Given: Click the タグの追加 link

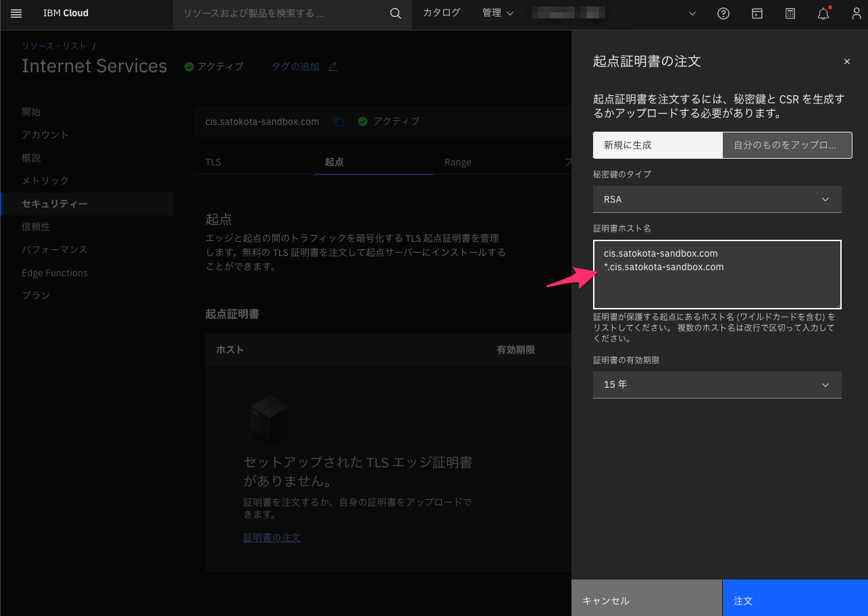Looking at the screenshot, I should point(295,66).
